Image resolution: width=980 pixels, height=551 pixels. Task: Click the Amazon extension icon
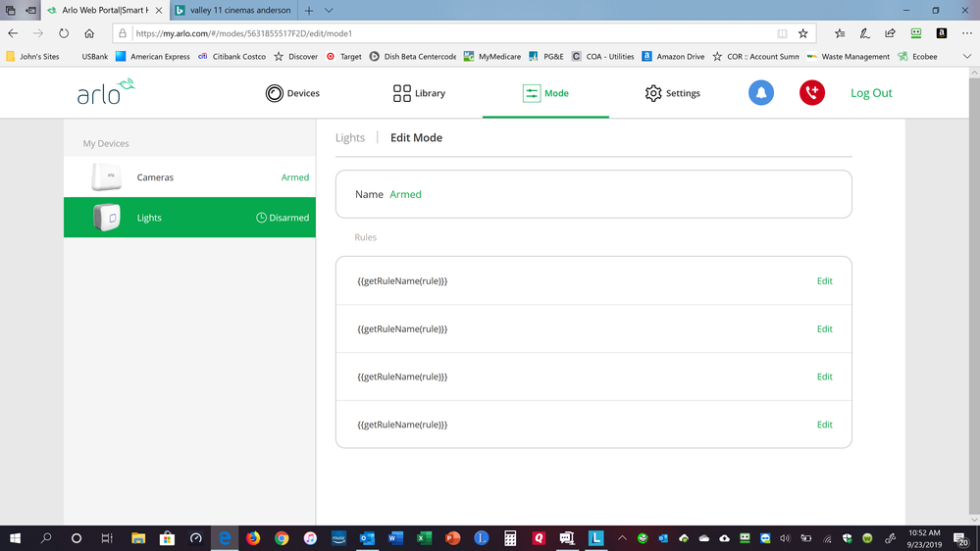pos(941,33)
